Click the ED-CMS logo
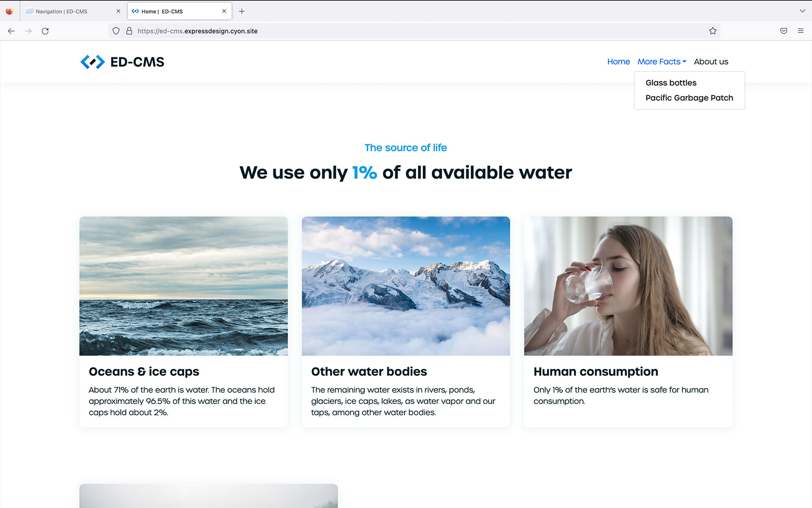812x508 pixels. coord(122,62)
